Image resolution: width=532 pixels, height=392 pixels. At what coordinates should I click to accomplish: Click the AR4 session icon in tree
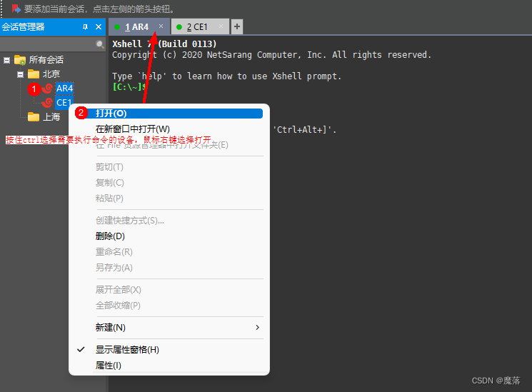[47, 89]
